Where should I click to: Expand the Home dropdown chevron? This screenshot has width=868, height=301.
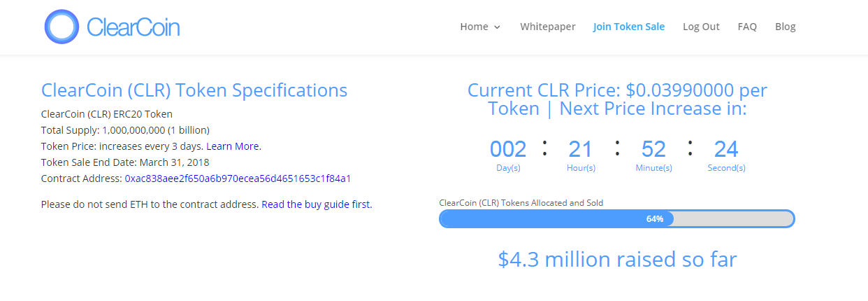pyautogui.click(x=498, y=27)
